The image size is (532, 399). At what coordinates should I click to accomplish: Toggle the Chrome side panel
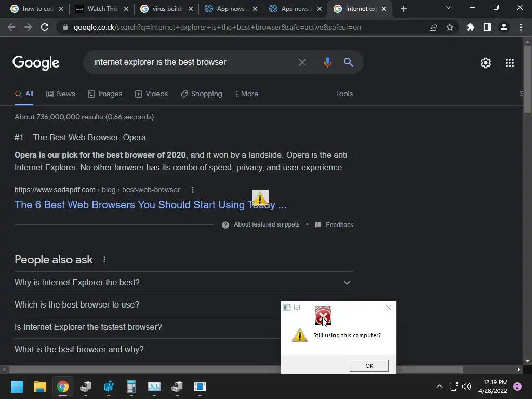[487, 27]
